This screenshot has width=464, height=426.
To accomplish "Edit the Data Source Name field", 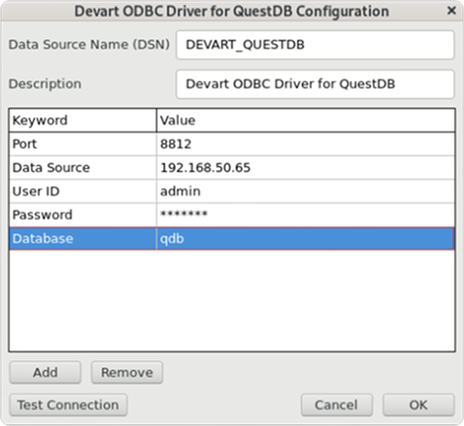I will [x=315, y=45].
